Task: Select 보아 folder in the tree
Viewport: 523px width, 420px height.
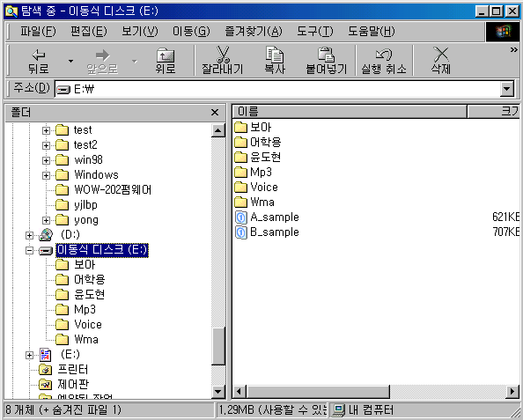Action: coord(85,264)
